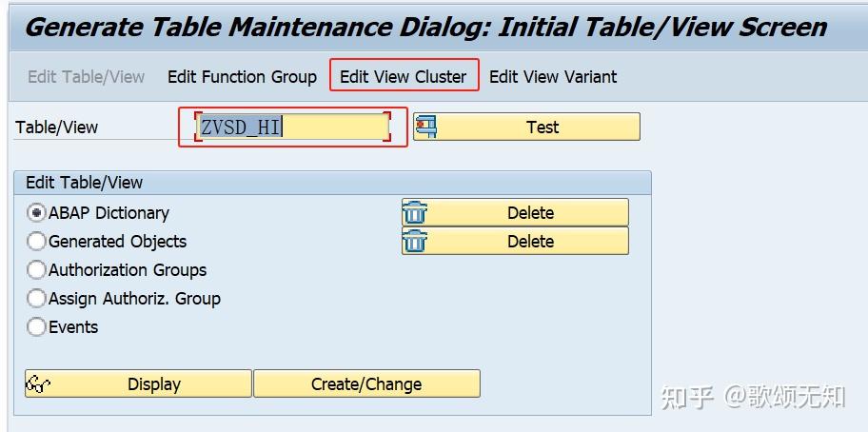Click the Edit Table/View group box header
This screenshot has width=868, height=432.
coord(85,183)
